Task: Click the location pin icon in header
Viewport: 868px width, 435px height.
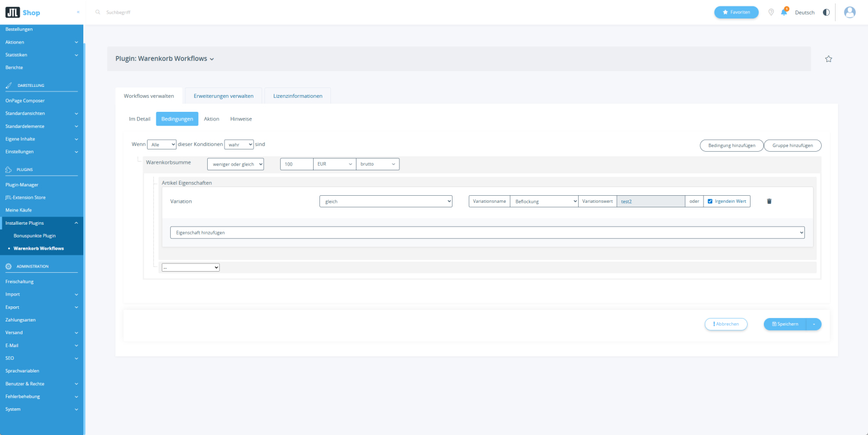Action: pyautogui.click(x=771, y=12)
